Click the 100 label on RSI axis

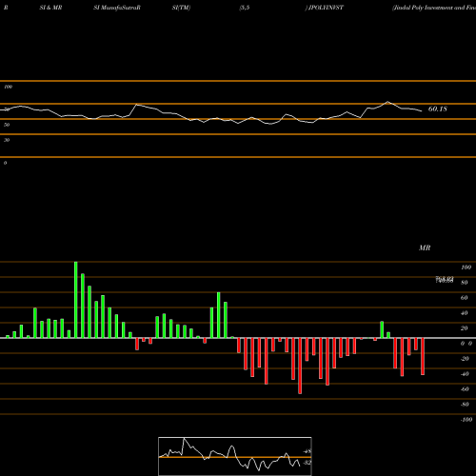coord(8,87)
